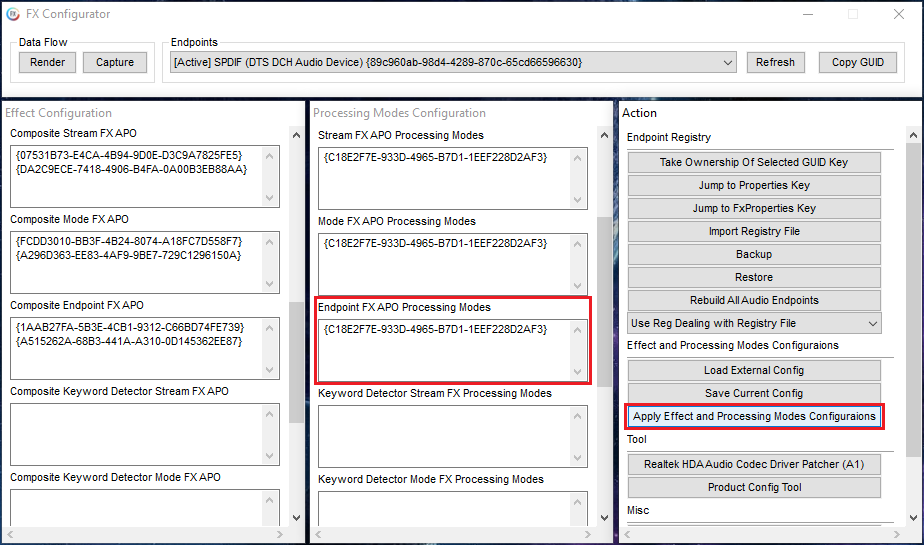Click Processing Modes vertical scrollbar thumb
This screenshot has width=924, height=545.
click(604, 302)
